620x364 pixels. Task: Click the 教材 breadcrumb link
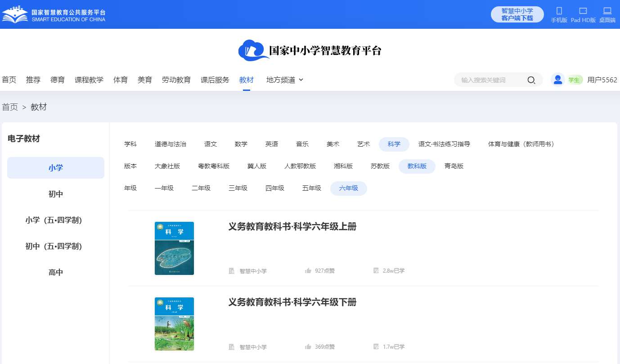point(39,107)
